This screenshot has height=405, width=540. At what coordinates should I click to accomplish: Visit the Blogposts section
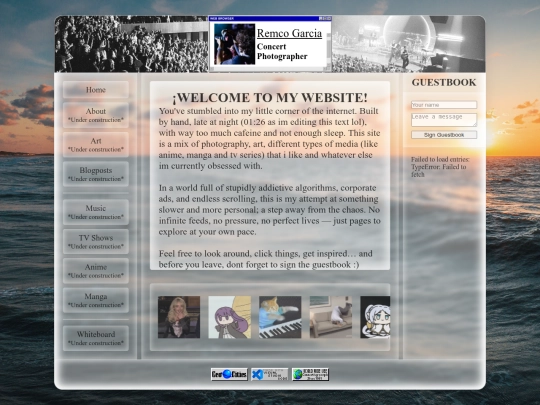(x=96, y=174)
